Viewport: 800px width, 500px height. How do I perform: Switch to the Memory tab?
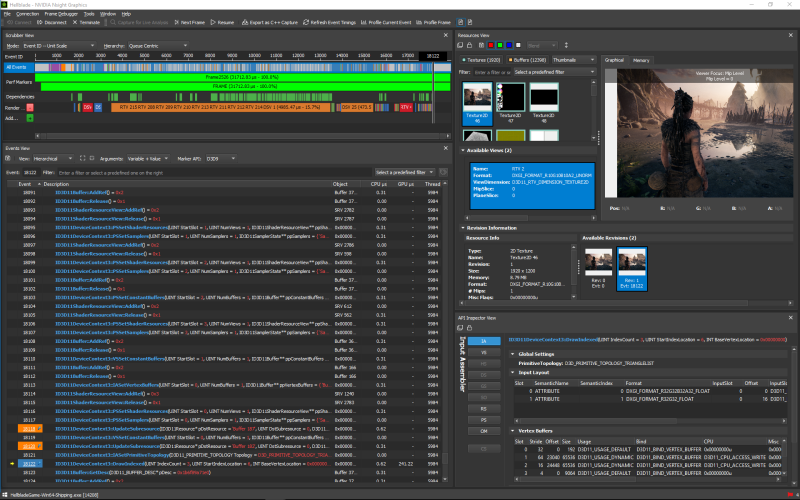tap(641, 60)
